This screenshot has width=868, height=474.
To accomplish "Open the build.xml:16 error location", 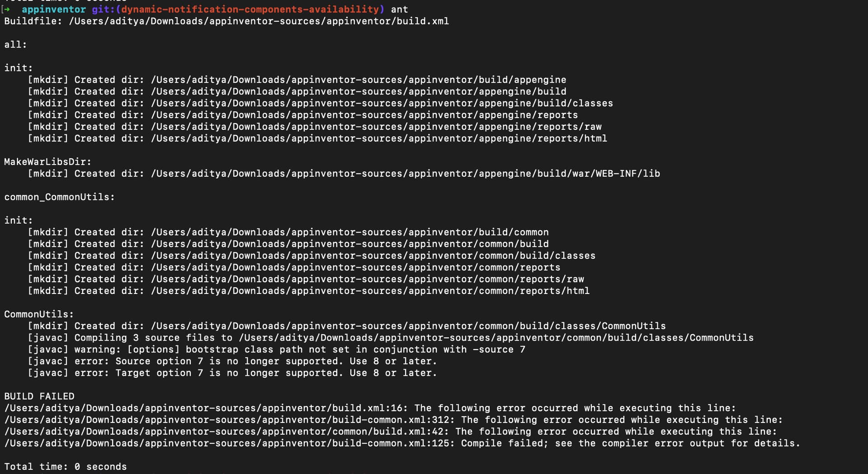I will (x=206, y=408).
